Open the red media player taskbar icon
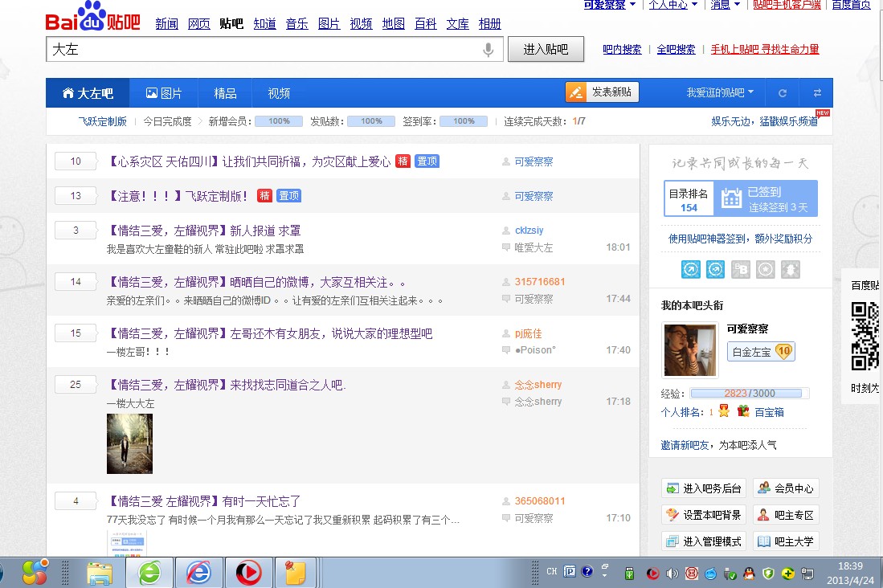This screenshot has height=588, width=883. [x=247, y=573]
